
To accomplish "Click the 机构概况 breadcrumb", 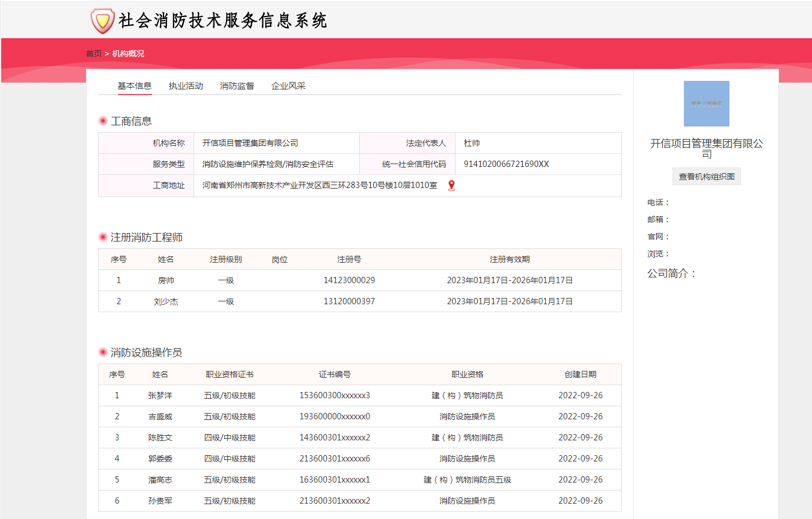I will (x=128, y=54).
